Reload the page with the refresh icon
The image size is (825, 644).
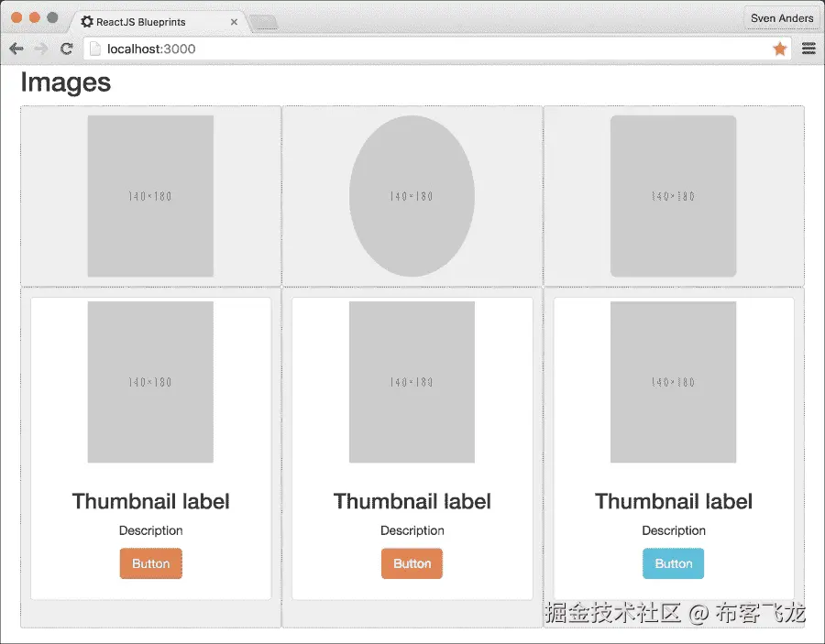click(x=66, y=49)
